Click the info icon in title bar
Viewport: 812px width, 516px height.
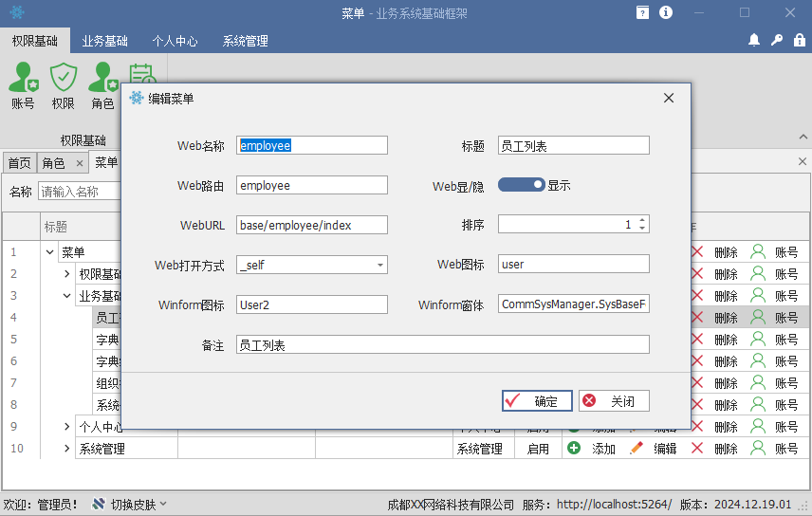[x=666, y=12]
